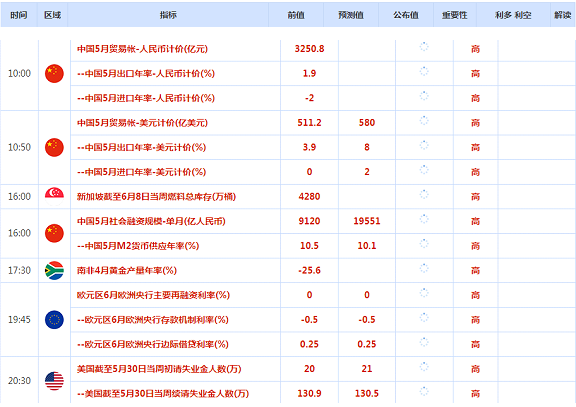Click loading spinner for 美国初请失业金人数 row
Image resolution: width=576 pixels, height=407 pixels.
coord(424,367)
